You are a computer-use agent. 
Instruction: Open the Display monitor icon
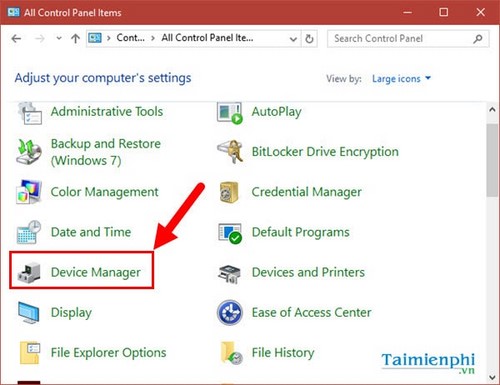click(x=29, y=313)
